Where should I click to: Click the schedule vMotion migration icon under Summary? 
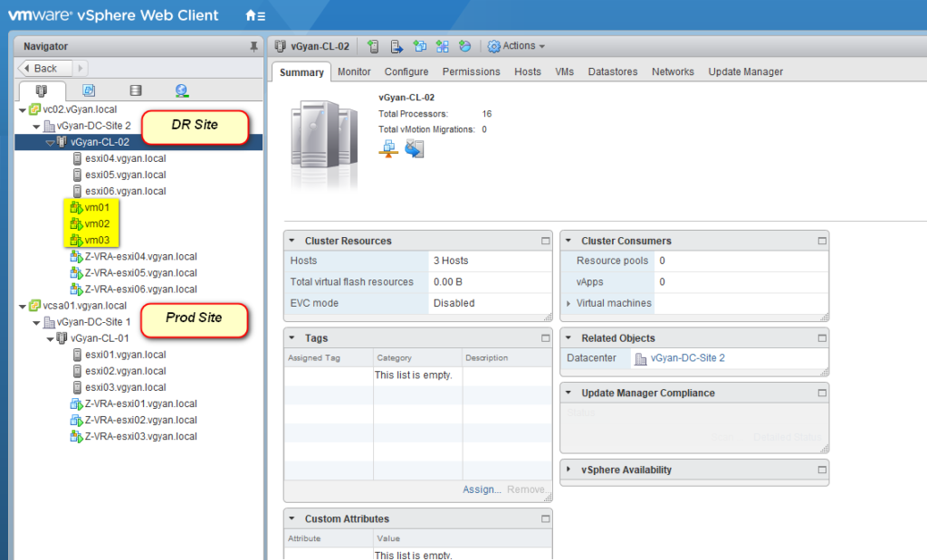point(414,149)
